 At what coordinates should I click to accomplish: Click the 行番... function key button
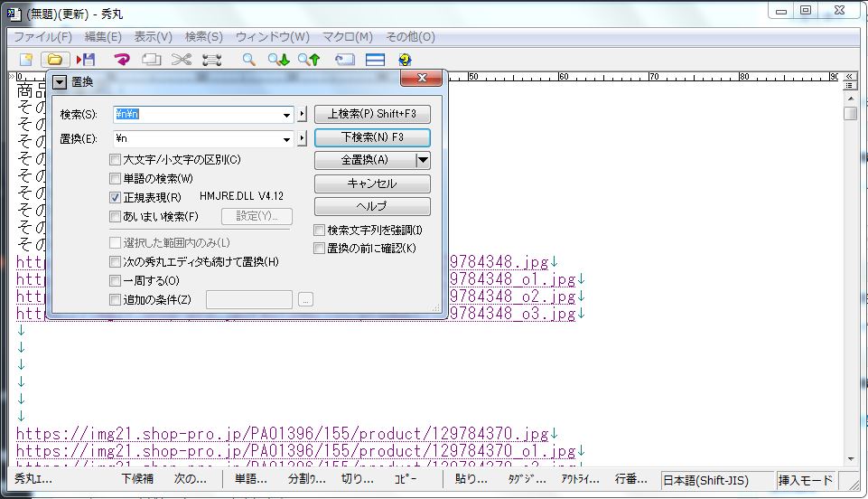tap(631, 480)
